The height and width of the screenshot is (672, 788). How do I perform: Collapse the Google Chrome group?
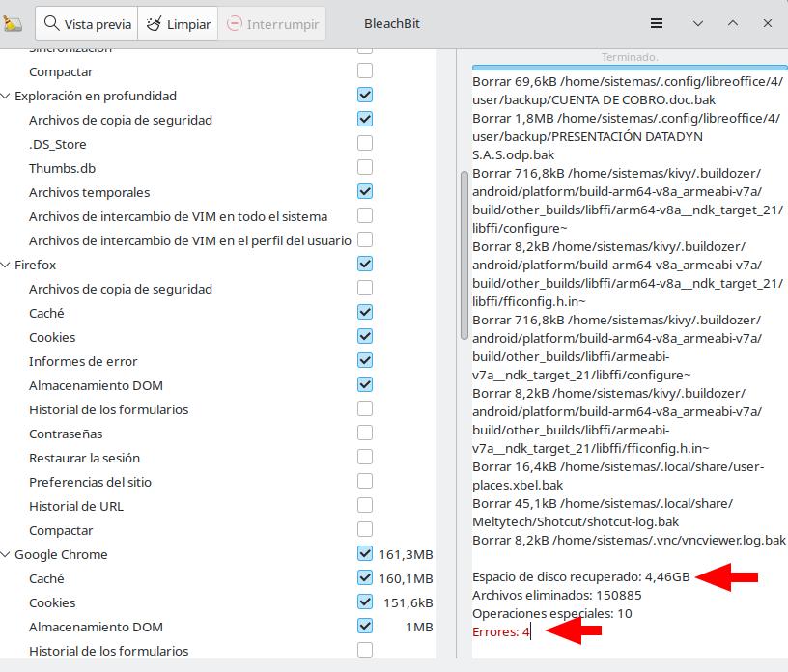point(6,554)
